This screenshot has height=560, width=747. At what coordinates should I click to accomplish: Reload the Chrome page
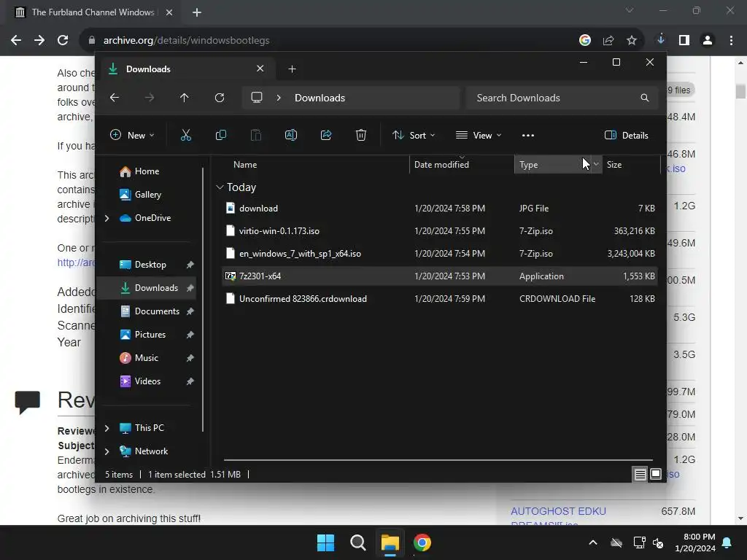click(x=63, y=40)
